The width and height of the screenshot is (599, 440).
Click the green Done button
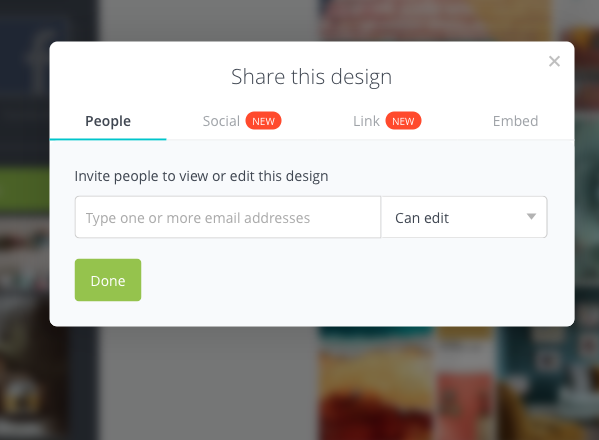click(x=108, y=280)
